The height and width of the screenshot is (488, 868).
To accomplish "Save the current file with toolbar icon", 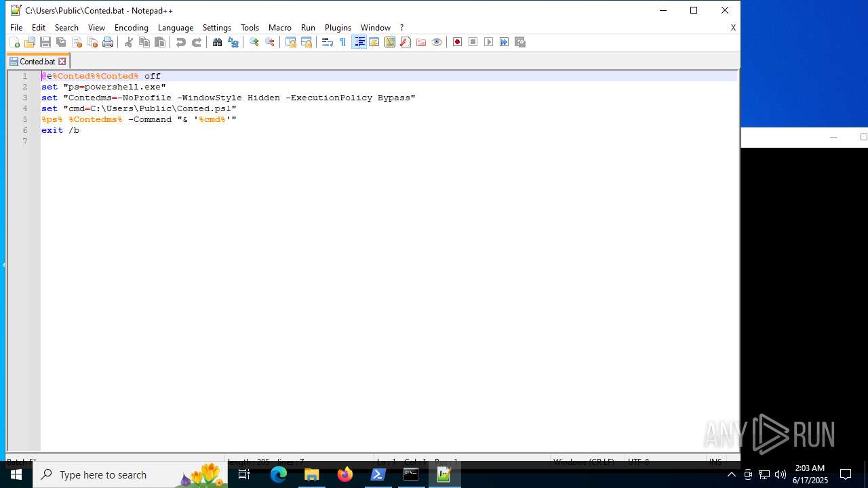I will point(45,42).
